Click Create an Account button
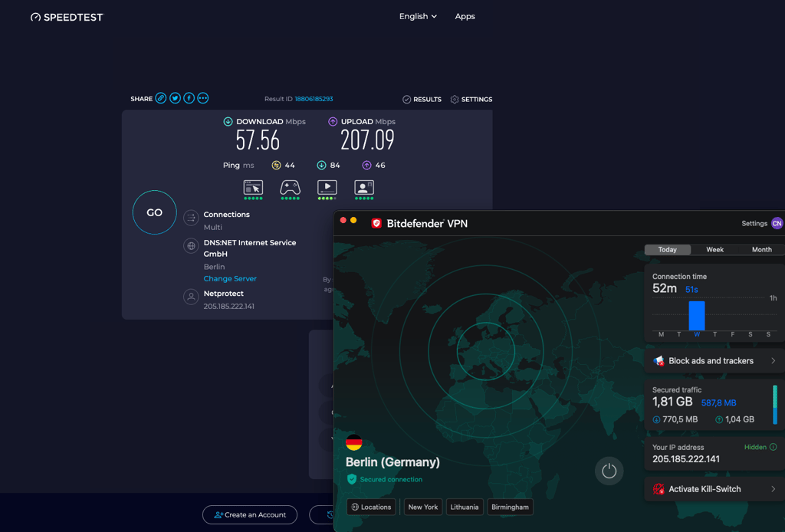 250,514
